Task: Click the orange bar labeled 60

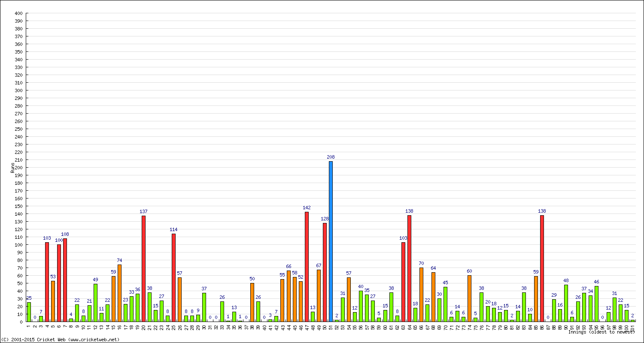Action: click(470, 298)
